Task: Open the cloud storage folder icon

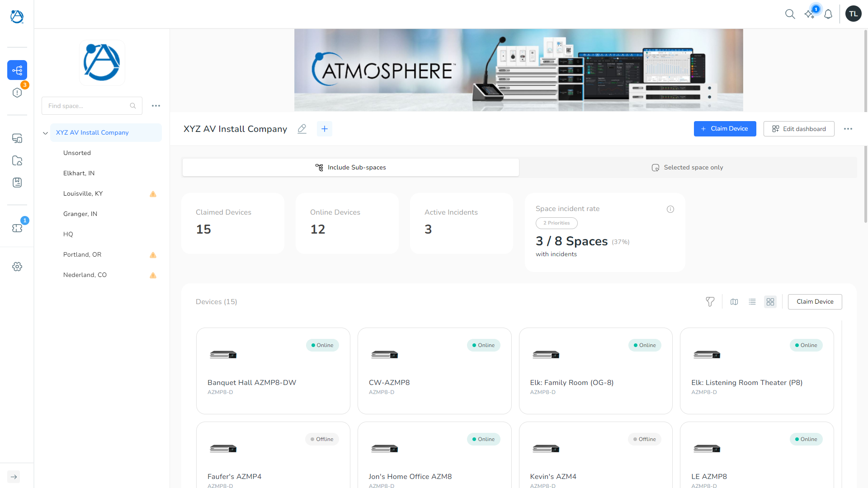Action: pyautogui.click(x=17, y=160)
